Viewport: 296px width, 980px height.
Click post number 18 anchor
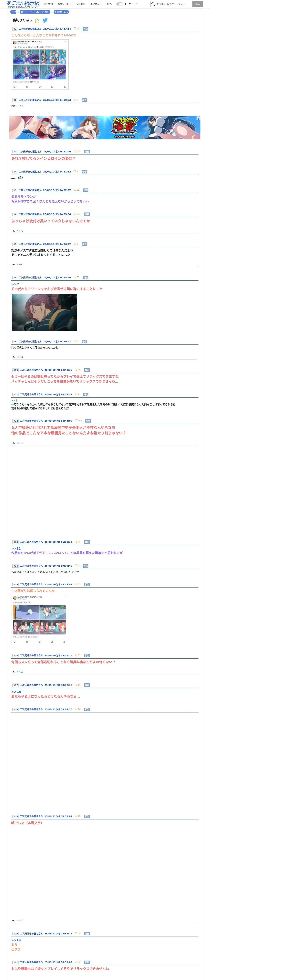(x=15, y=710)
